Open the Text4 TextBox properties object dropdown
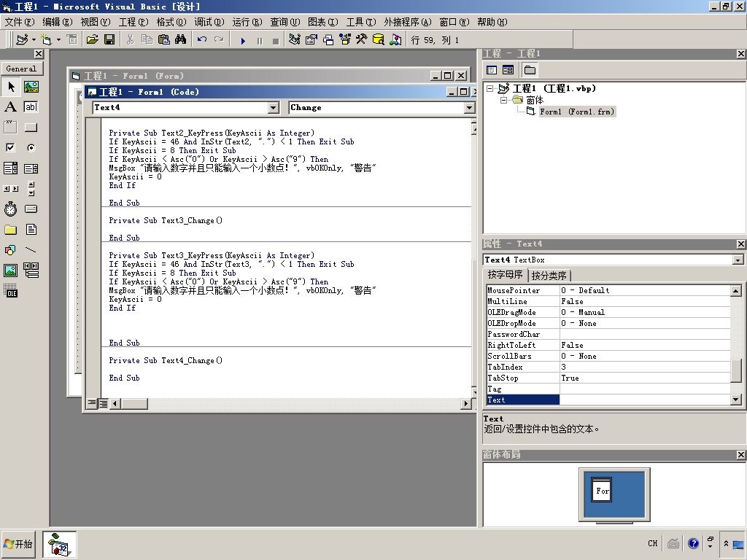The image size is (747, 560). (x=738, y=260)
